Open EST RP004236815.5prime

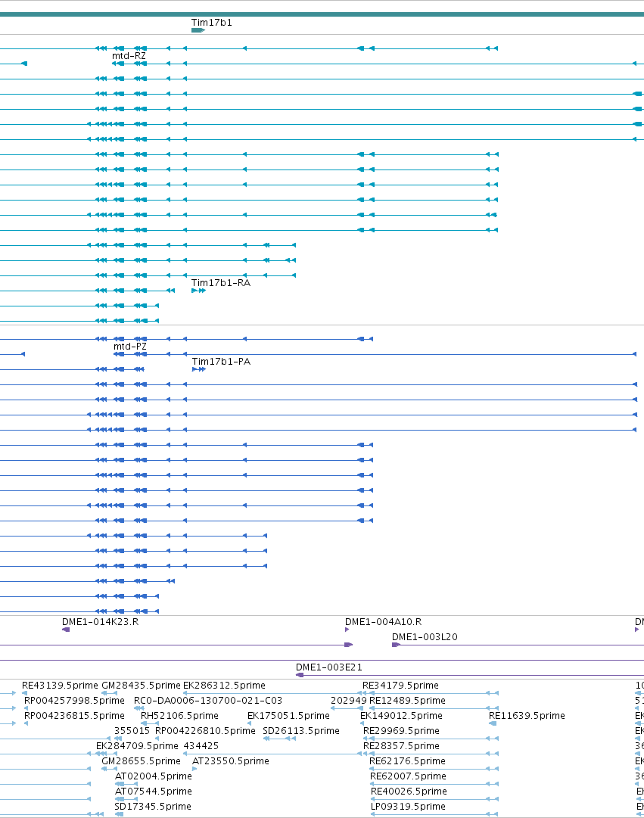(x=74, y=716)
